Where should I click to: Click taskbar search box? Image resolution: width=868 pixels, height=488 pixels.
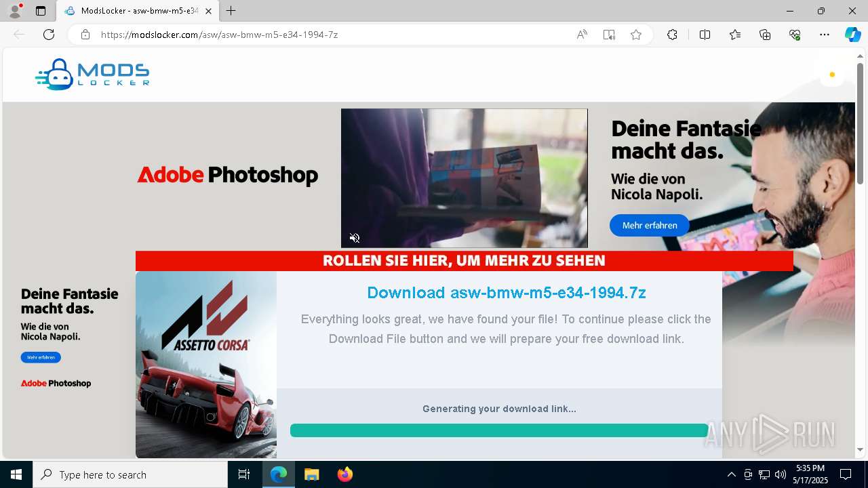(x=130, y=474)
